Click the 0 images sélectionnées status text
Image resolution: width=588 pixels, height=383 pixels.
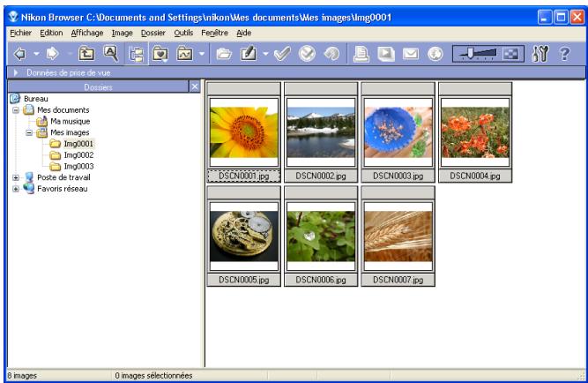[153, 375]
